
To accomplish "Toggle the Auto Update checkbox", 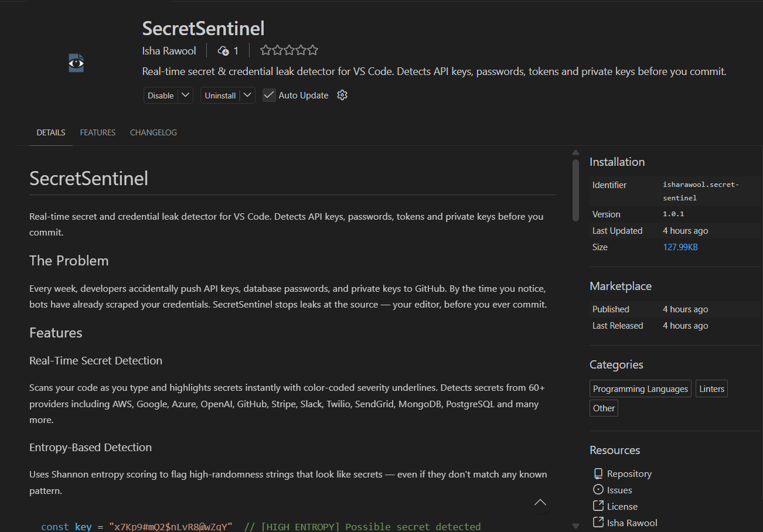I will point(269,95).
